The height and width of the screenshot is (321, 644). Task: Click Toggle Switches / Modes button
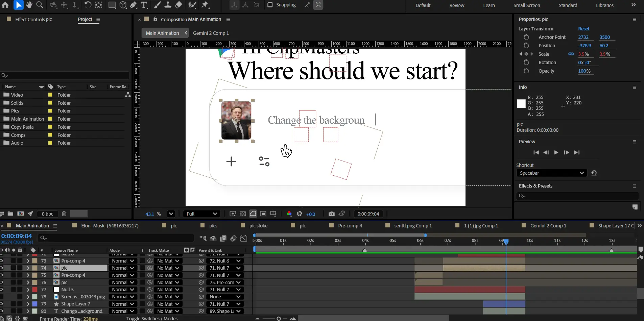point(152,318)
